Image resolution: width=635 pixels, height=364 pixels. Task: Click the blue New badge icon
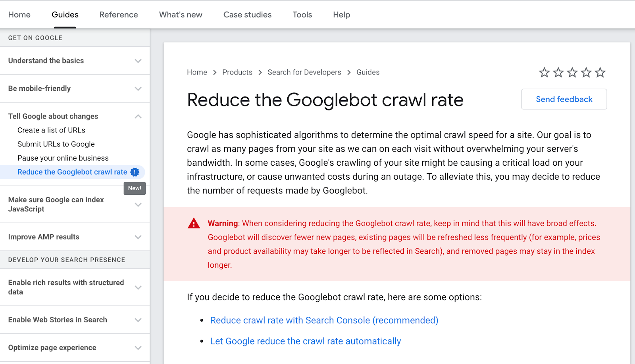pyautogui.click(x=135, y=172)
